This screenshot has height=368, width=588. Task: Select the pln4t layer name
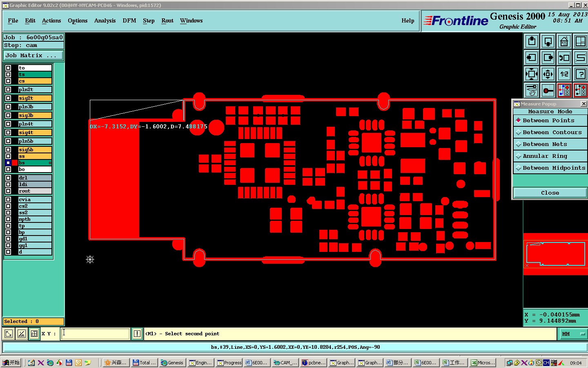(35, 124)
